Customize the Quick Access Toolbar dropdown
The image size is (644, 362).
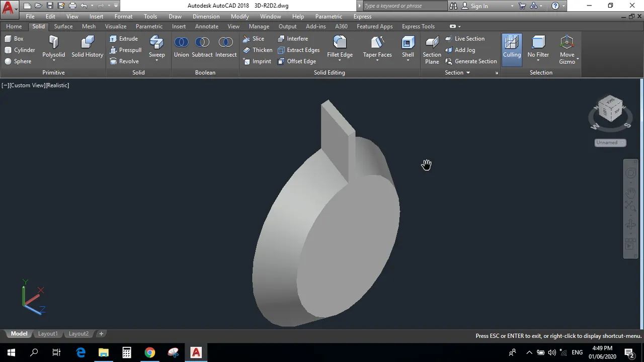point(116,6)
